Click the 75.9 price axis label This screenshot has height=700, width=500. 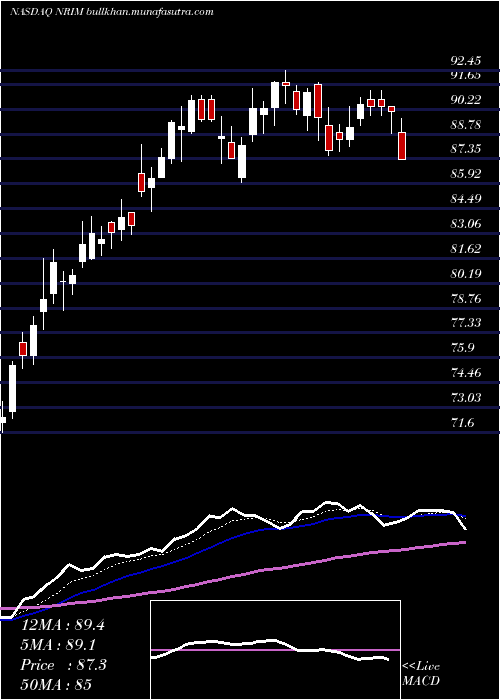462,347
